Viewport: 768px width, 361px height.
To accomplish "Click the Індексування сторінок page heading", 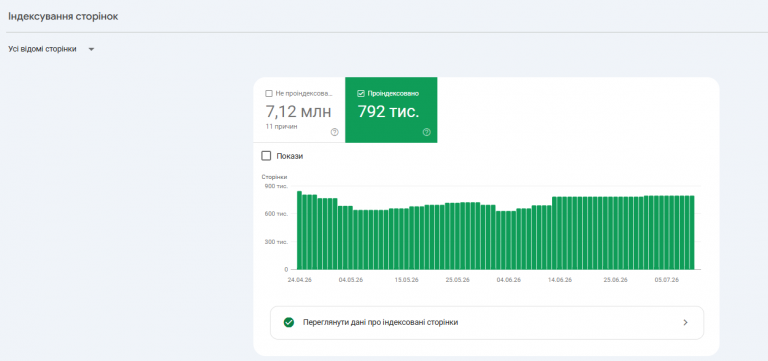I will click(63, 17).
